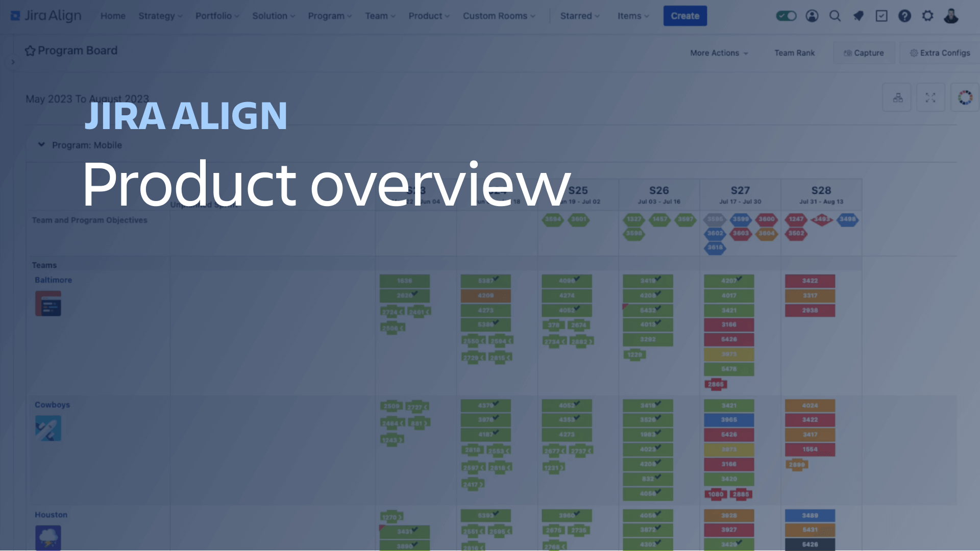
Task: Click the notifications bell icon
Action: point(857,15)
